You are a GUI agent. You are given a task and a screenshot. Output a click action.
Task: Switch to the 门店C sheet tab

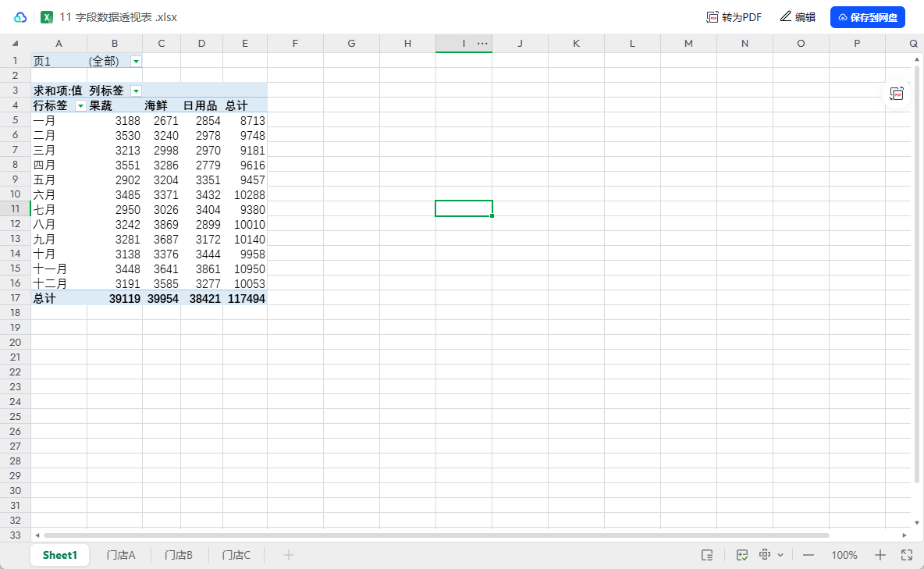(x=236, y=555)
